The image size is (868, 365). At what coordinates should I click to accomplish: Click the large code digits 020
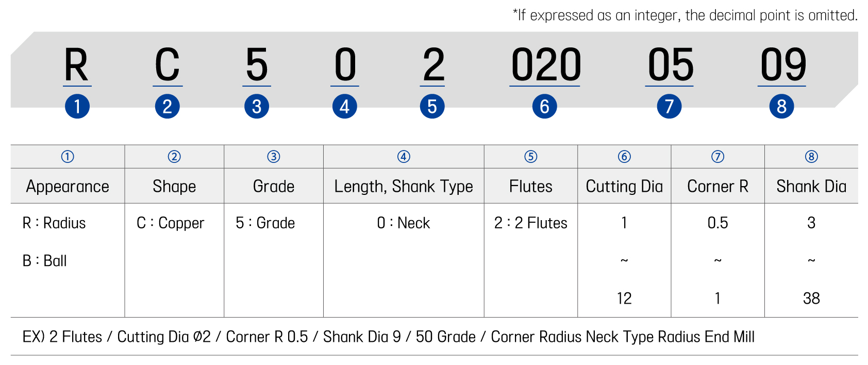point(545,65)
